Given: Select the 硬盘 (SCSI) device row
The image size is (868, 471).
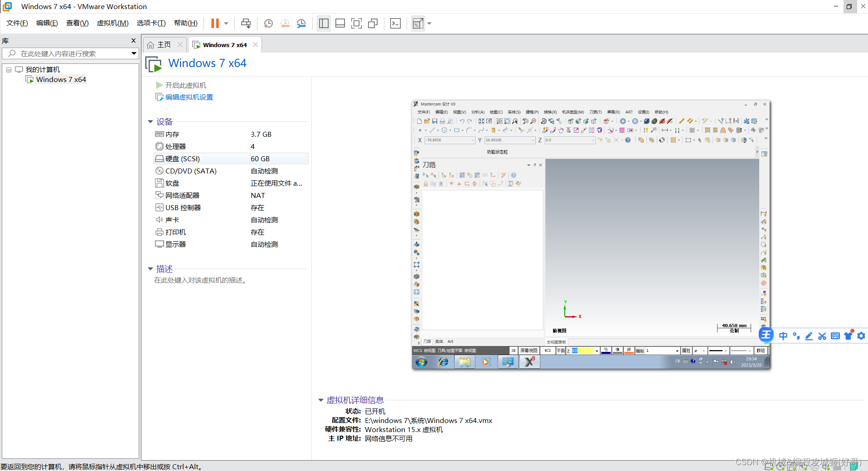Looking at the screenshot, I should click(231, 159).
